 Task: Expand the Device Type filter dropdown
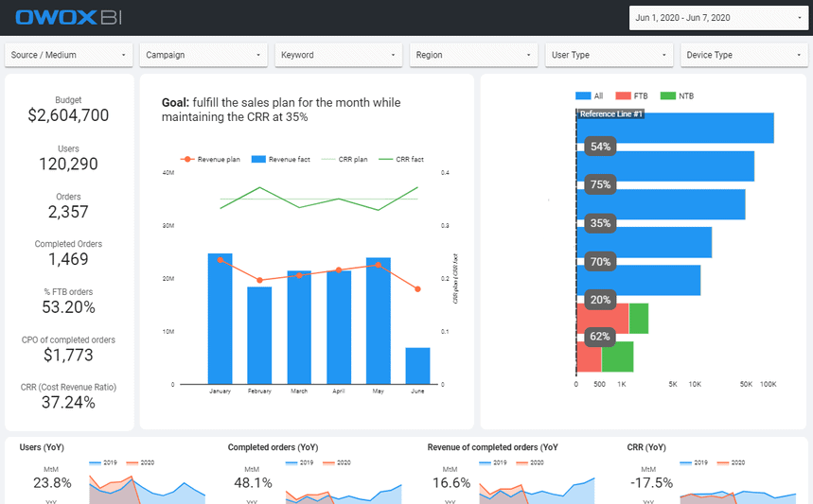(x=744, y=55)
